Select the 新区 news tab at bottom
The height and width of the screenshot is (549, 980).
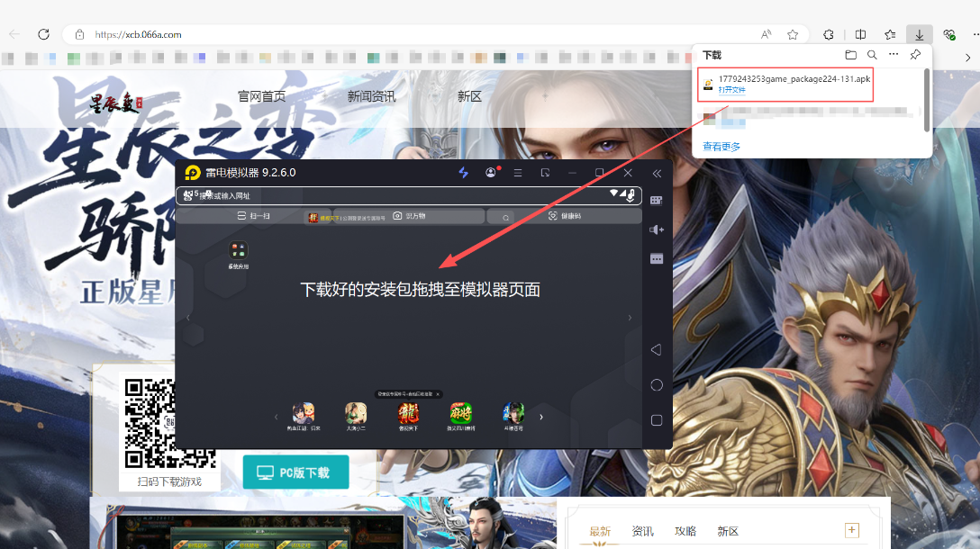[728, 532]
